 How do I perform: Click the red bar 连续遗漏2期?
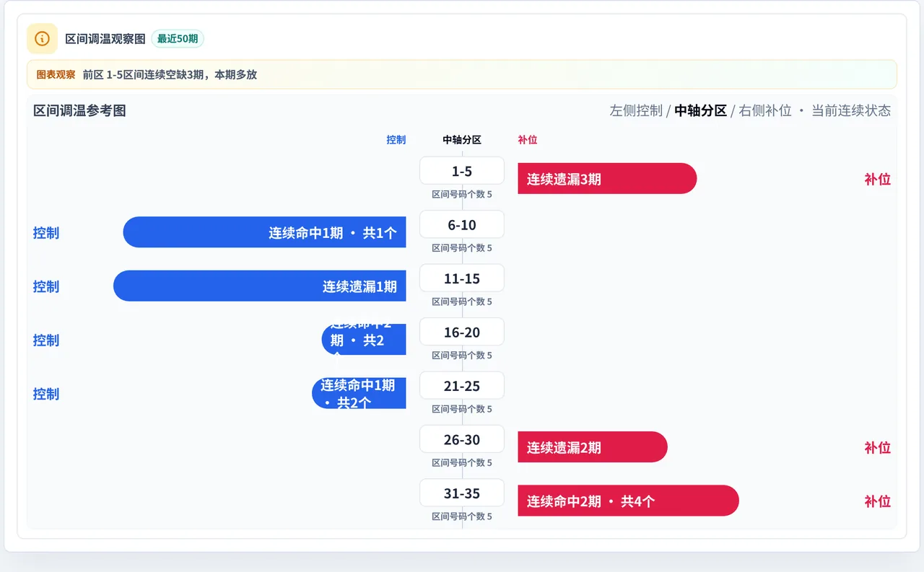(593, 447)
